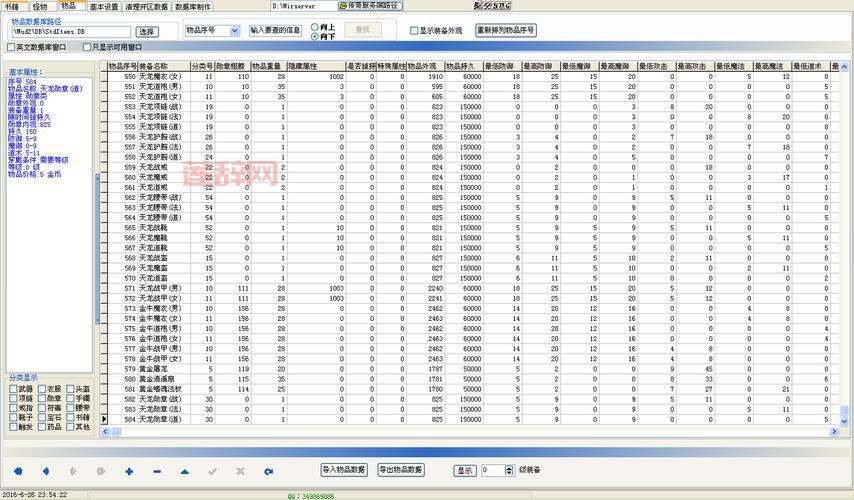This screenshot has width=854, height=500.
Task: Refresh data with navigator refresh icon
Action: [268, 470]
